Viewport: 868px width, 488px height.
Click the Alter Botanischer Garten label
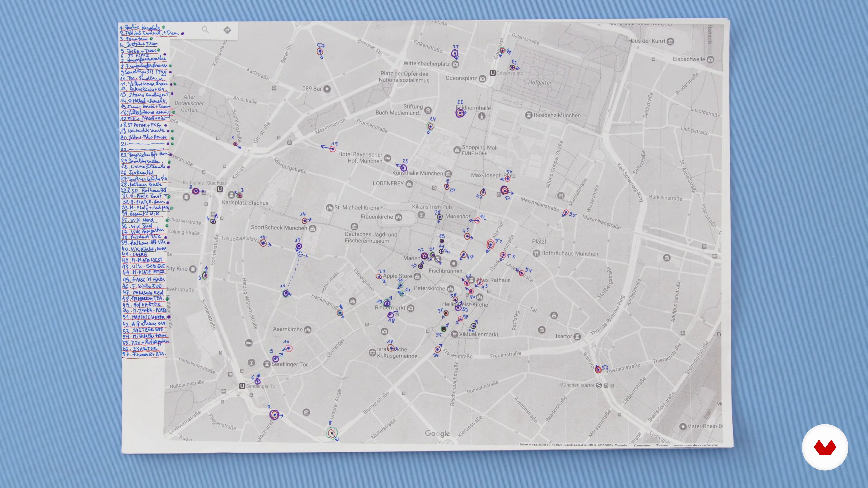pyautogui.click(x=189, y=103)
